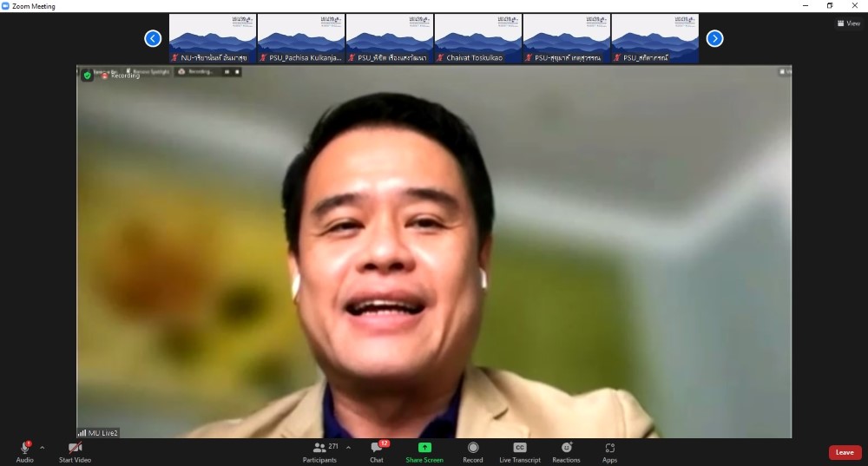The image size is (868, 466).
Task: Open the Reactions menu
Action: pyautogui.click(x=566, y=448)
